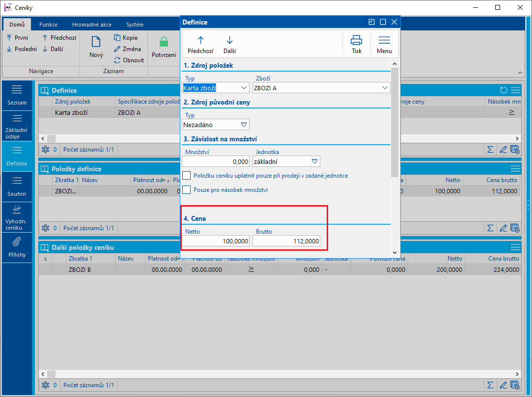Maximize the Definice dialog window
Image resolution: width=532 pixels, height=397 pixels.
click(383, 22)
